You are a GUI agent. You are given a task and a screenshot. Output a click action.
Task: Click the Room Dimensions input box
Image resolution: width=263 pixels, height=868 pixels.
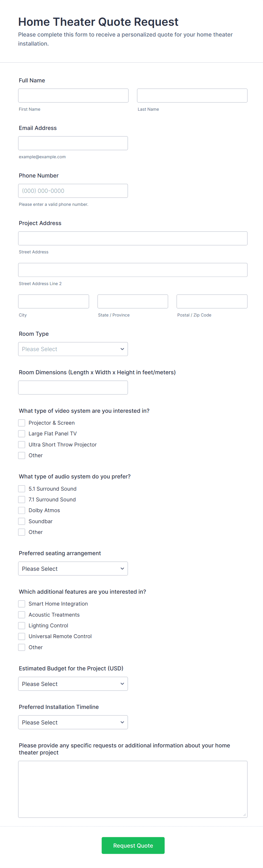tap(73, 388)
